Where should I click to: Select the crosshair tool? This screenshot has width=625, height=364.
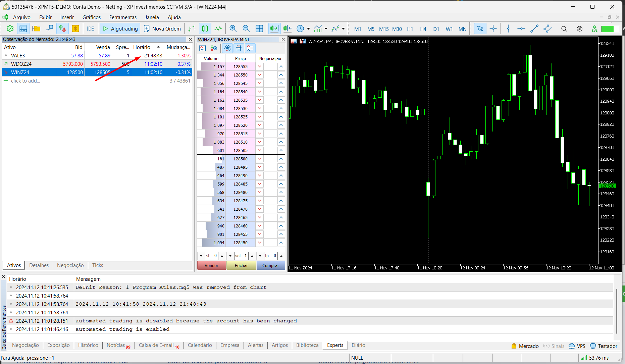(x=493, y=29)
